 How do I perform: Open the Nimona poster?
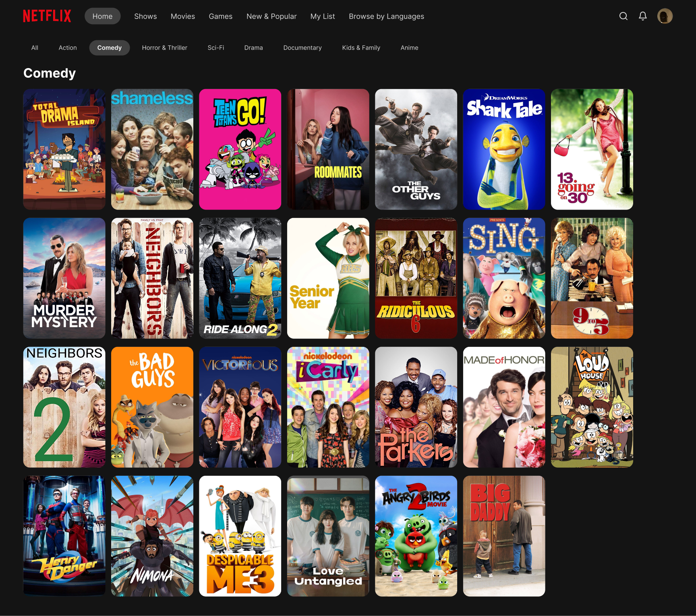(x=152, y=536)
